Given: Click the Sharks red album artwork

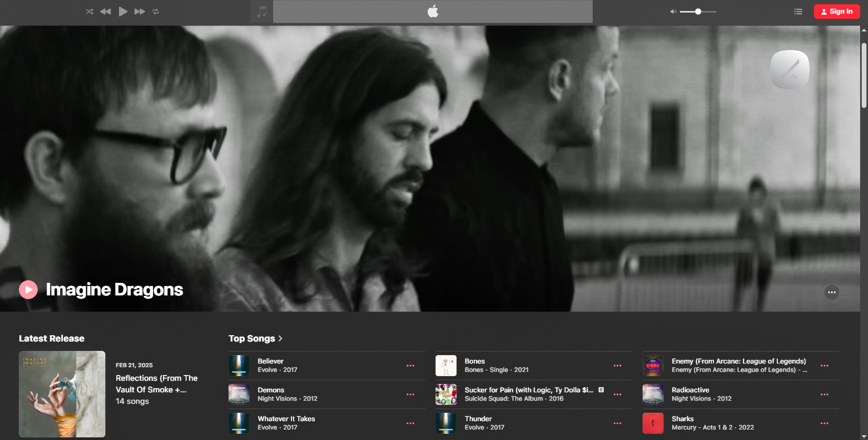Looking at the screenshot, I should [x=653, y=423].
